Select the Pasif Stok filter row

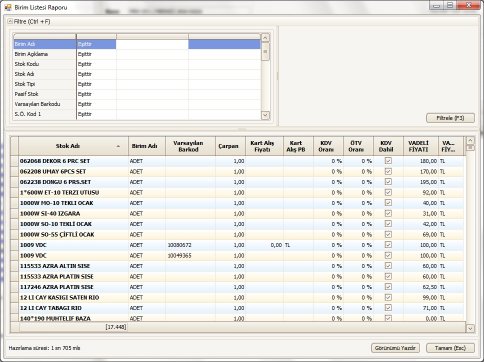[x=137, y=94]
